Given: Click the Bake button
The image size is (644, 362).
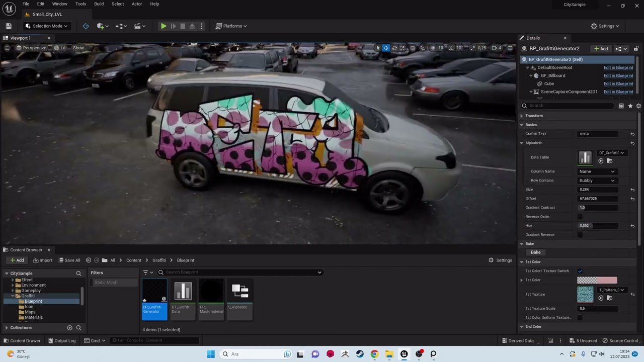Looking at the screenshot, I should click(536, 252).
